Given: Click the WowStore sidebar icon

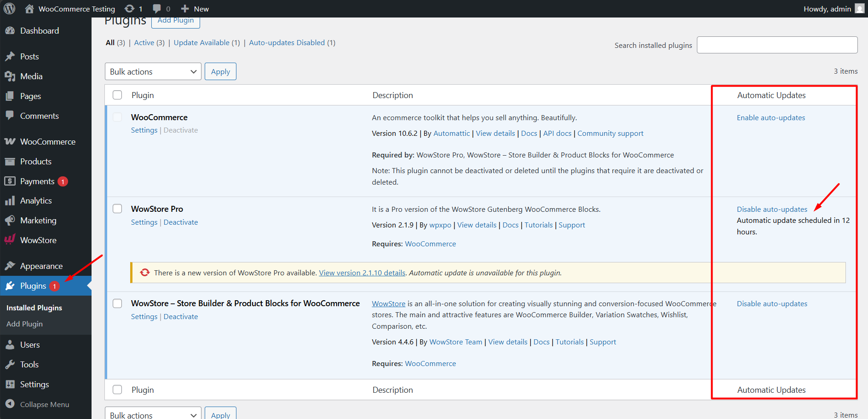Looking at the screenshot, I should 10,240.
